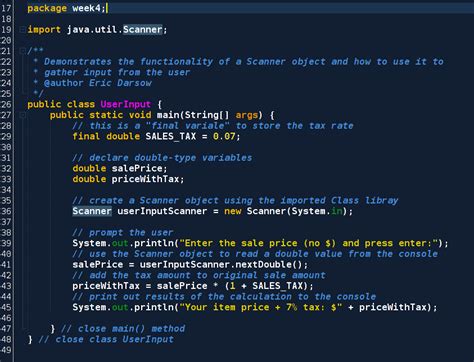Click highlighted 'Scanner' type on line 36
474x362 pixels.
point(92,211)
